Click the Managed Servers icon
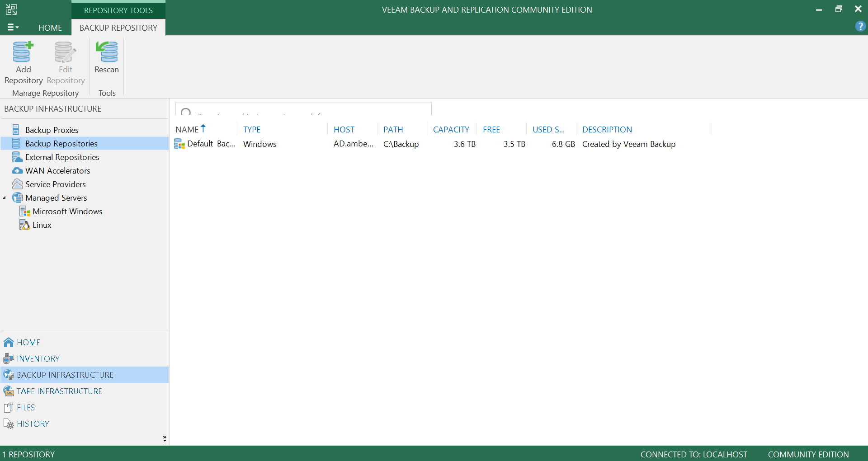Screen dimensions: 868x461 coord(17,198)
